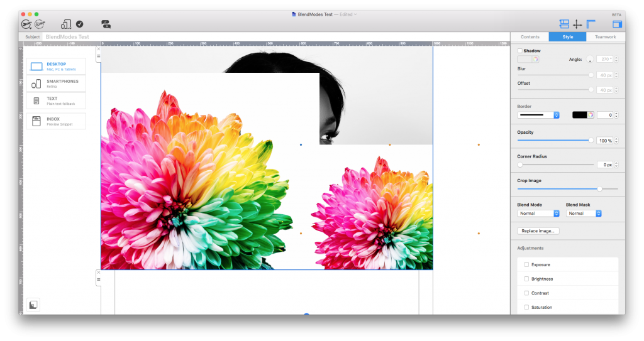Click the Opacity 100 % field
Screen dimensions: 644x341
point(604,140)
